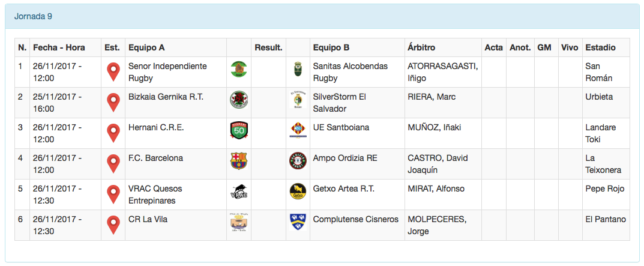Open the Jornada 9 panel heading

pyautogui.click(x=33, y=16)
